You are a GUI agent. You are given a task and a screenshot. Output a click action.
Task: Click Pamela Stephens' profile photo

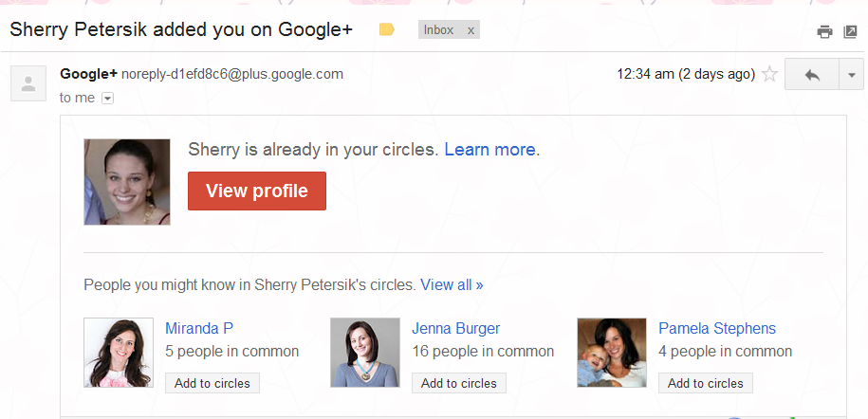pyautogui.click(x=612, y=353)
